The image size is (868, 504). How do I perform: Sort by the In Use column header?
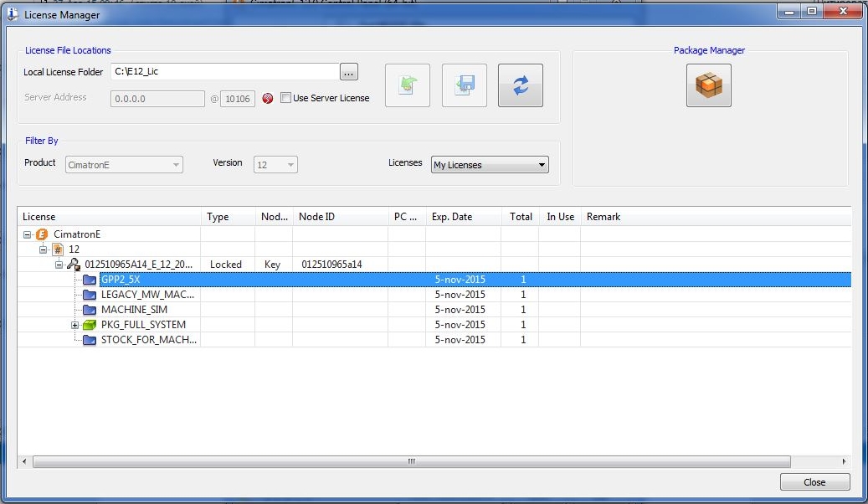pos(560,217)
